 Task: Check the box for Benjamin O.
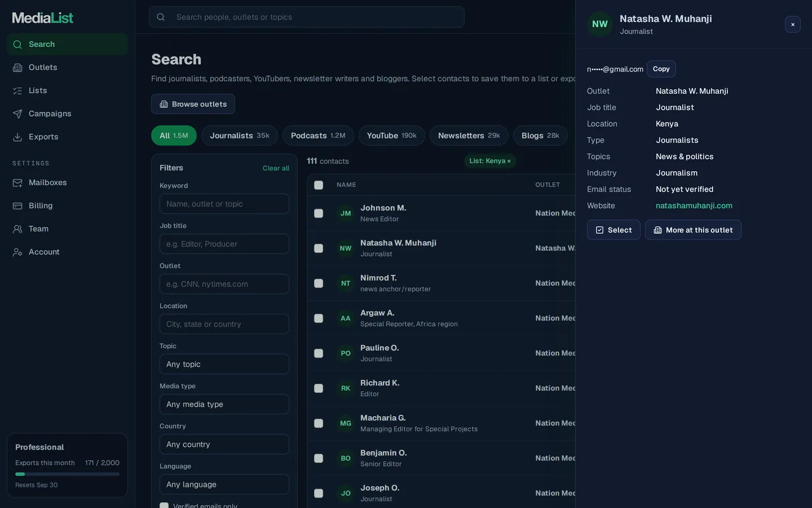click(x=319, y=458)
